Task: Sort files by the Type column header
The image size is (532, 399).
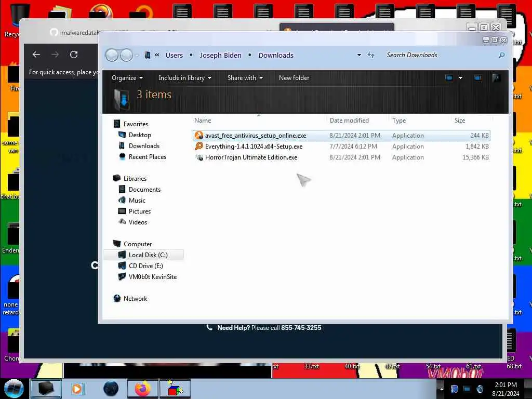Action: tap(399, 121)
